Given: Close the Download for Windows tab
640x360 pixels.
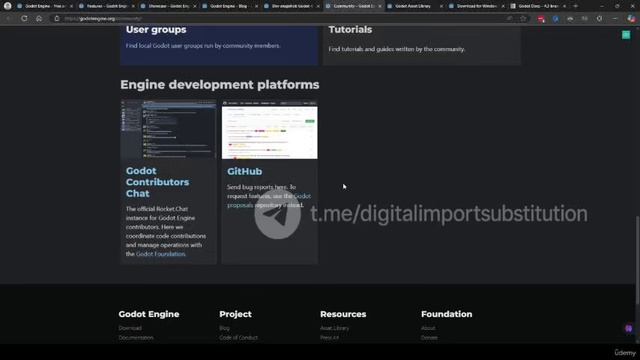Looking at the screenshot, I should pos(503,6).
